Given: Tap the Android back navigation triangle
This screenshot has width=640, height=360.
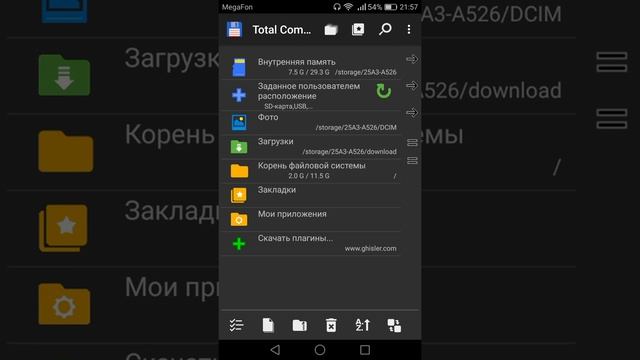Looking at the screenshot, I should click(276, 350).
